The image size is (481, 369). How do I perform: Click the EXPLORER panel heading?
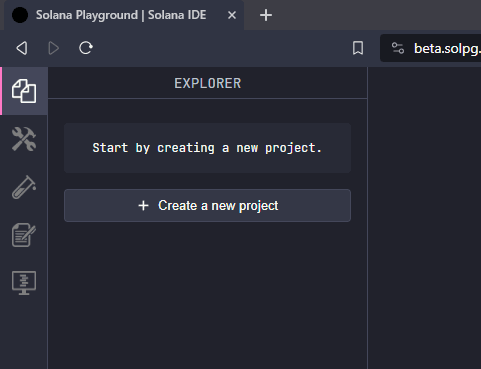click(x=208, y=83)
